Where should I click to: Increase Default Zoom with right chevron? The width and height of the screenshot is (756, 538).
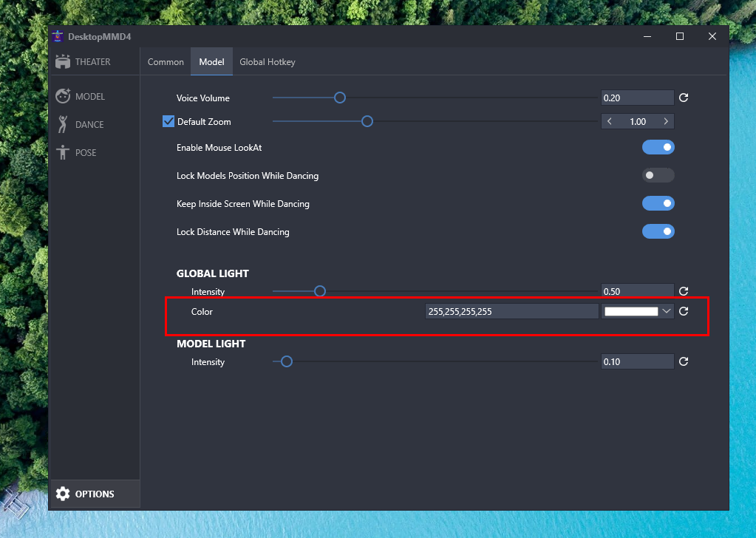[x=666, y=121]
